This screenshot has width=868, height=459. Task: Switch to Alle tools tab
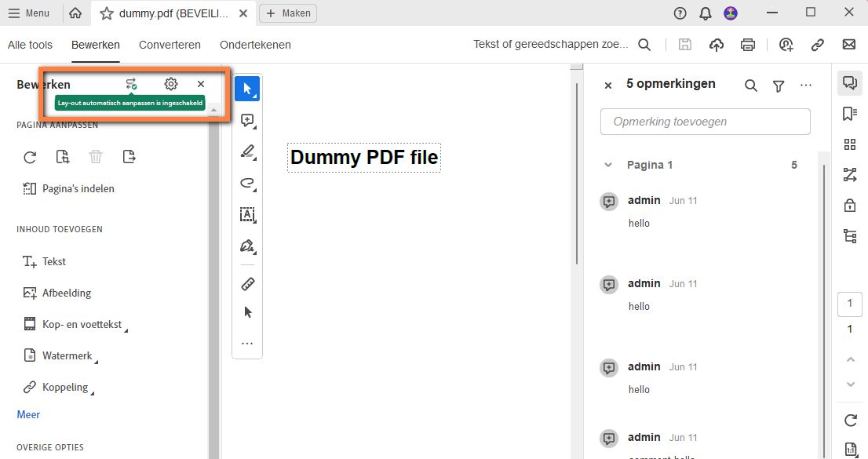30,45
